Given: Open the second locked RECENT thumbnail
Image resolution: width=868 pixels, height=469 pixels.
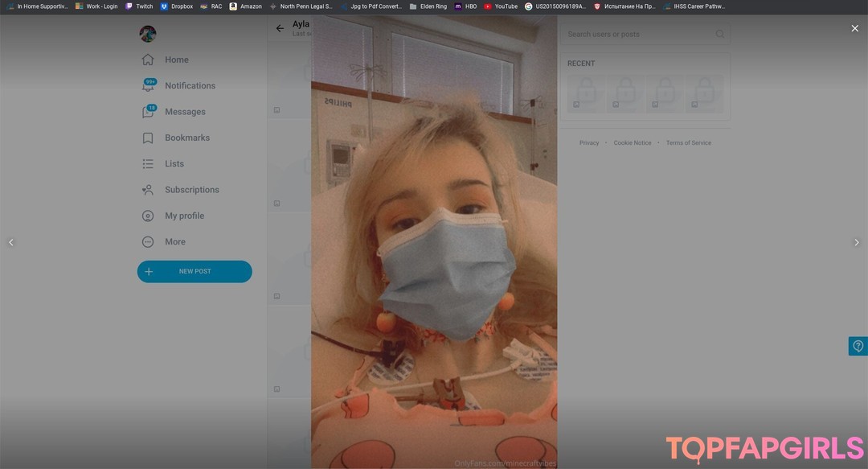Looking at the screenshot, I should coord(625,93).
